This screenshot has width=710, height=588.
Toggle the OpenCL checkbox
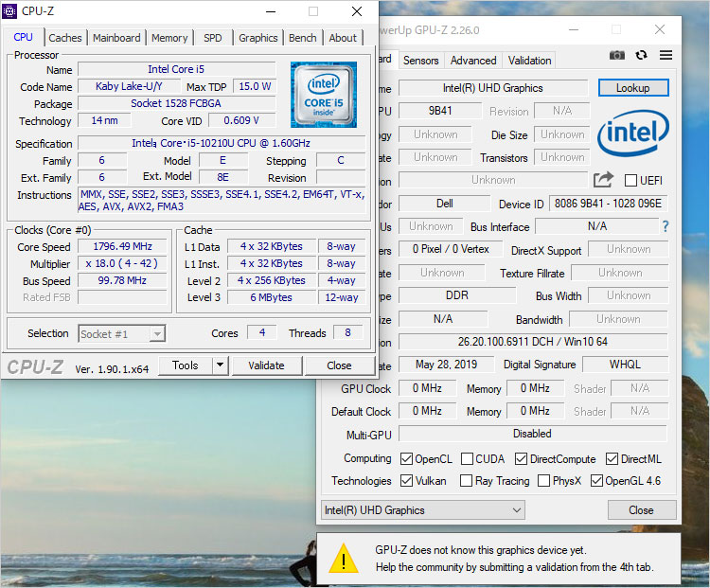coord(406,459)
